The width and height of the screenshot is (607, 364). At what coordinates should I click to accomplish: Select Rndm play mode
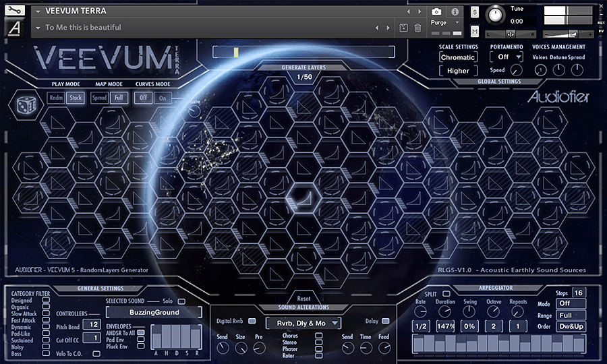point(56,98)
